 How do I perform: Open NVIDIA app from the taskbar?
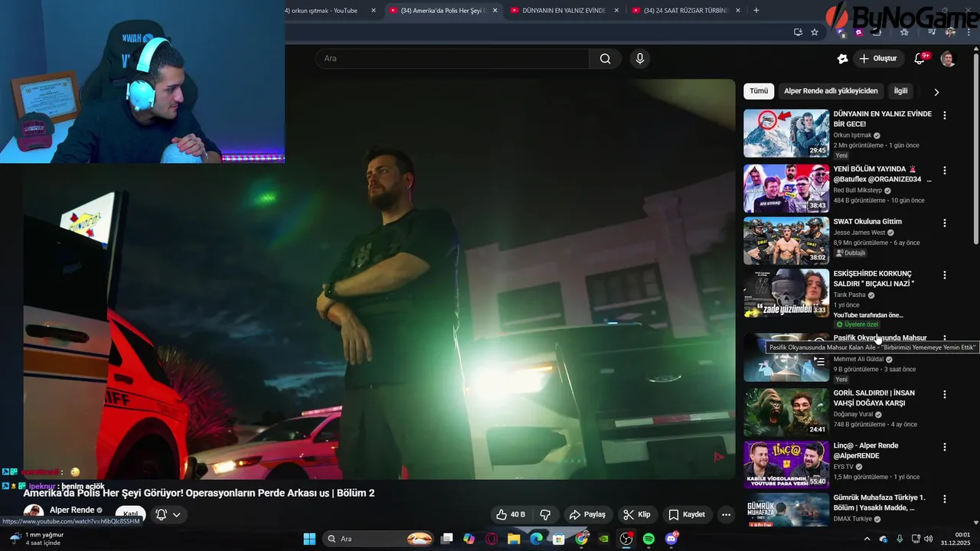(604, 539)
